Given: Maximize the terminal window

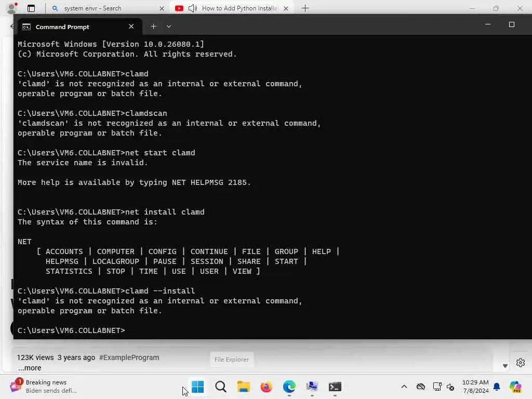Looking at the screenshot, I should pos(512,24).
